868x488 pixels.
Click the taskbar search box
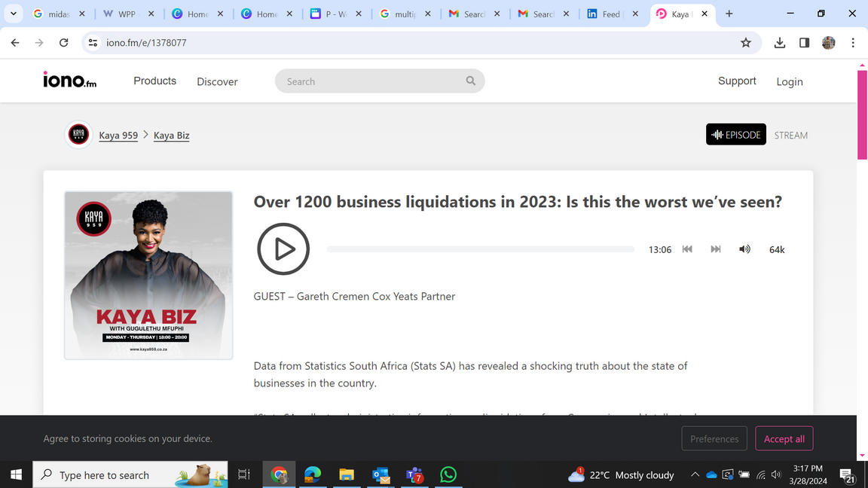[130, 474]
